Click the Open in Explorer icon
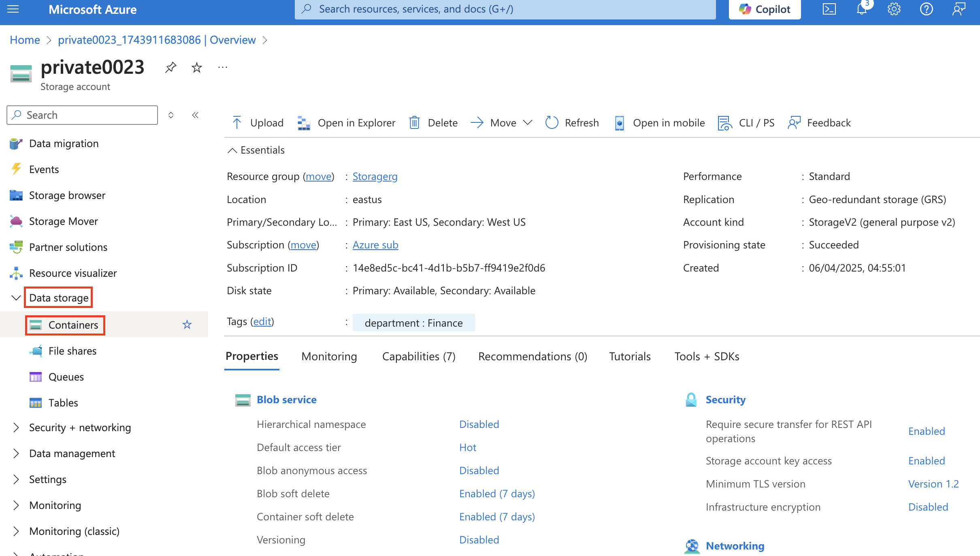This screenshot has height=556, width=980. [x=304, y=123]
